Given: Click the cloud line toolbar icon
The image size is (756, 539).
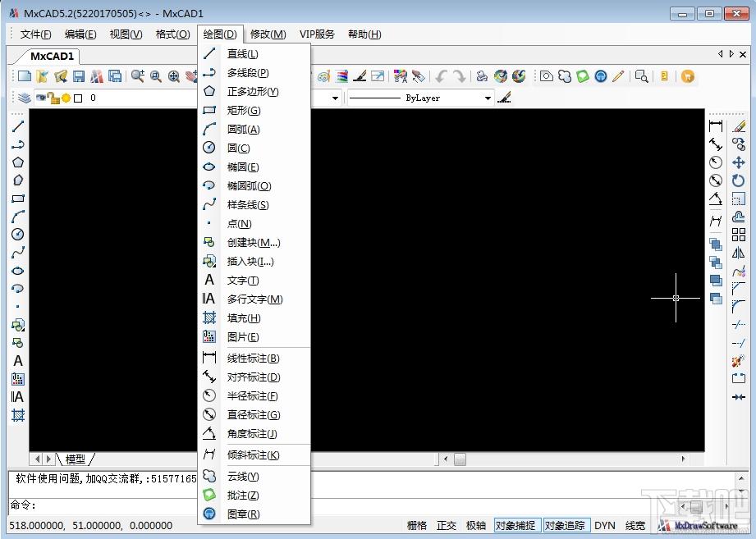Looking at the screenshot, I should 565,76.
